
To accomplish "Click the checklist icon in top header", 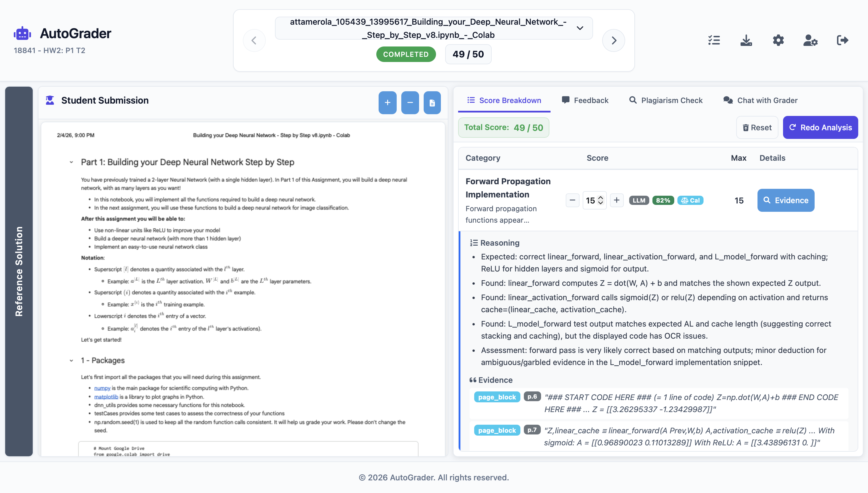I will (x=714, y=40).
